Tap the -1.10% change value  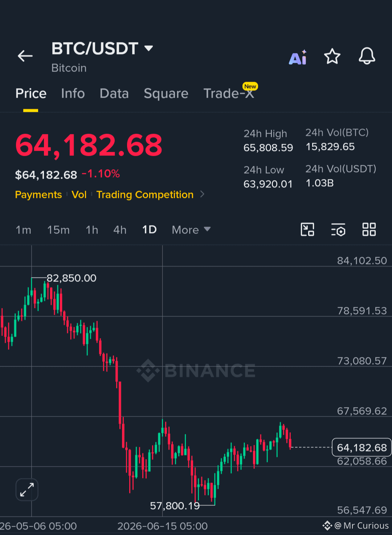click(101, 174)
